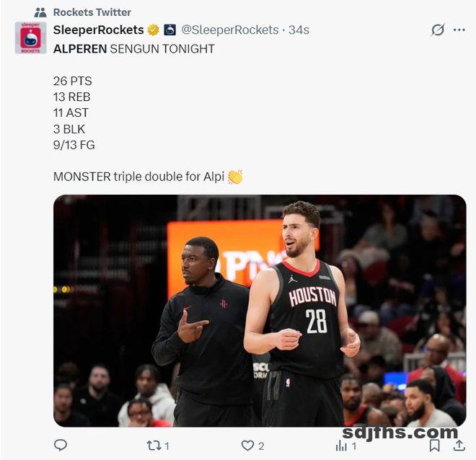Open the @SleeperRockets handle link
Image resolution: width=476 pixels, height=460 pixels.
230,30
